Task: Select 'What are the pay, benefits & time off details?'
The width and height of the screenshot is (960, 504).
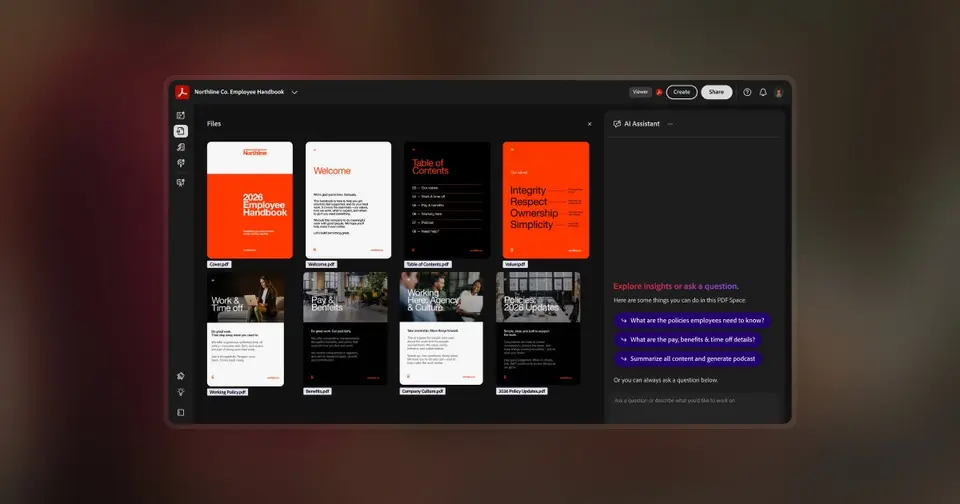Action: 688,339
